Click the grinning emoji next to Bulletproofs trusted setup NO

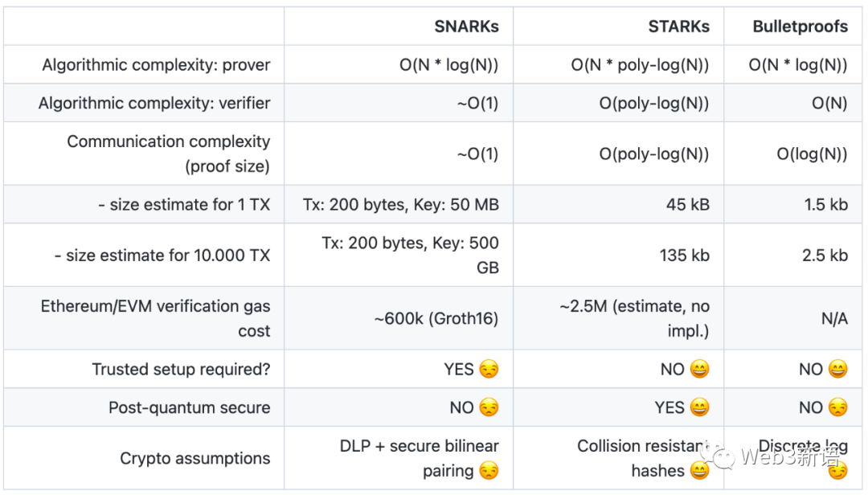[838, 370]
